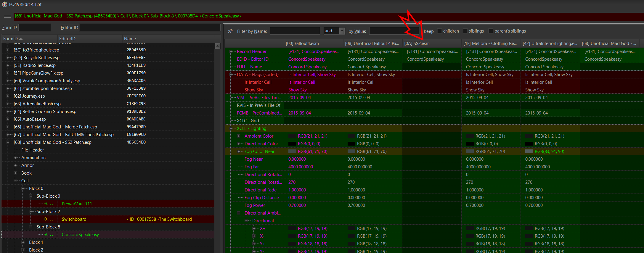
Task: Open the hamburger main menu
Action: pos(7,17)
